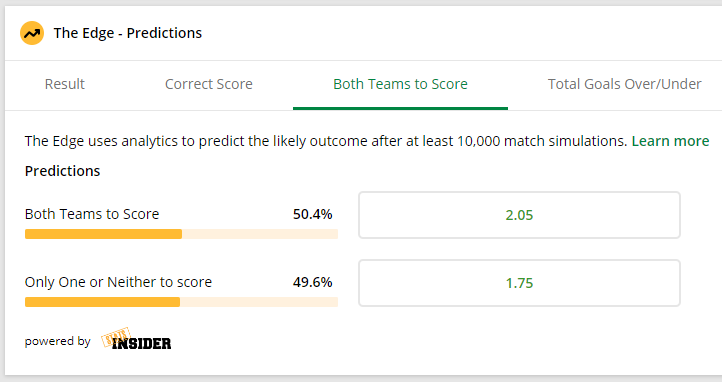Screen dimensions: 722x382
Task: Switch to the Correct Score tab
Action: point(209,84)
